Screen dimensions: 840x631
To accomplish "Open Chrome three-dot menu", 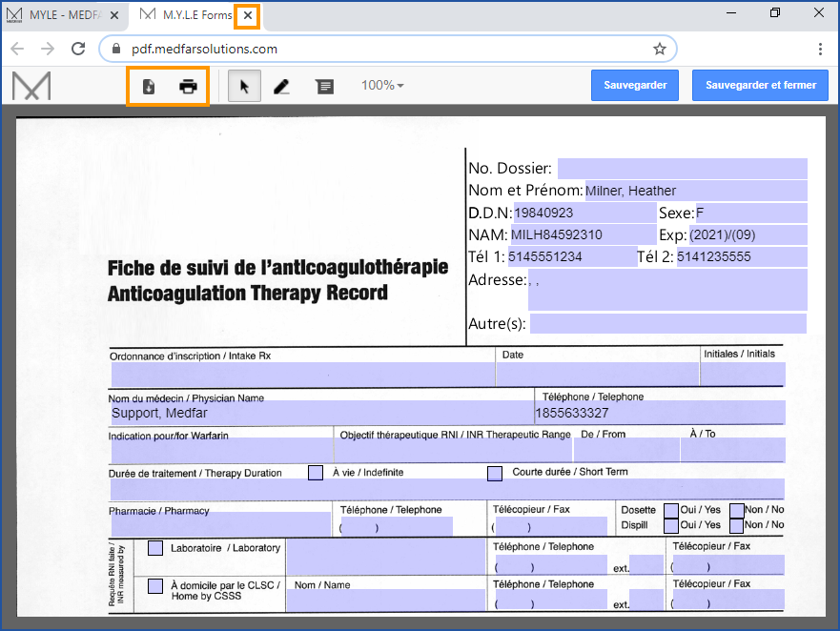I will [820, 49].
